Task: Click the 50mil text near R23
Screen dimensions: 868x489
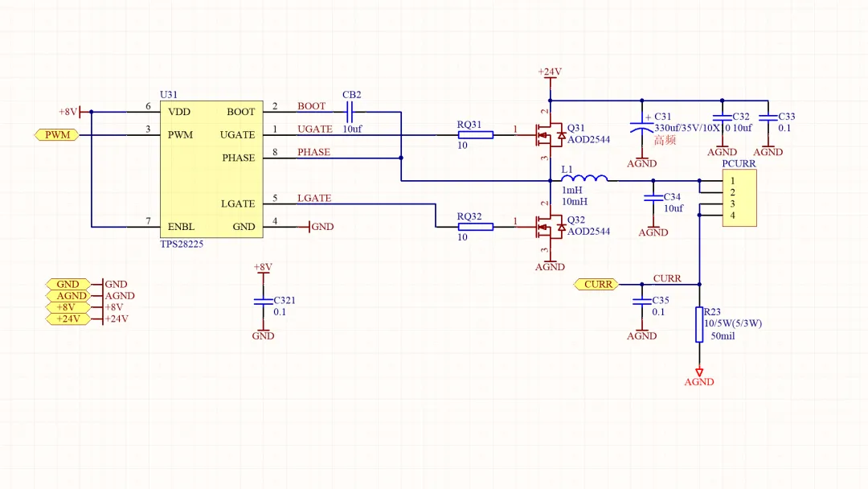Action: coord(723,335)
